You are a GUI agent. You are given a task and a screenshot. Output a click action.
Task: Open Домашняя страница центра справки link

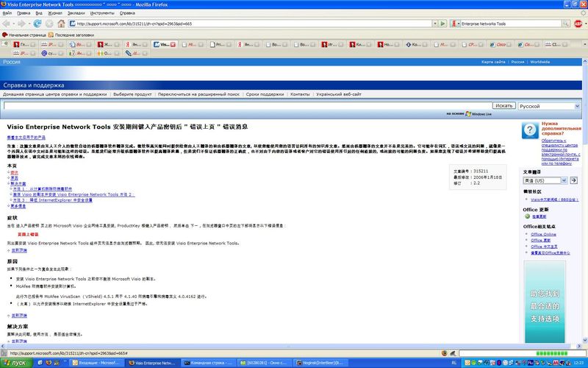[54, 94]
